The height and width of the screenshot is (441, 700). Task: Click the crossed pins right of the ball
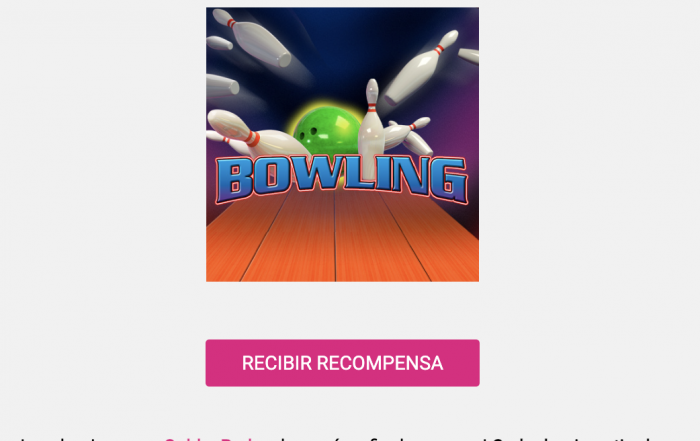pos(408,135)
